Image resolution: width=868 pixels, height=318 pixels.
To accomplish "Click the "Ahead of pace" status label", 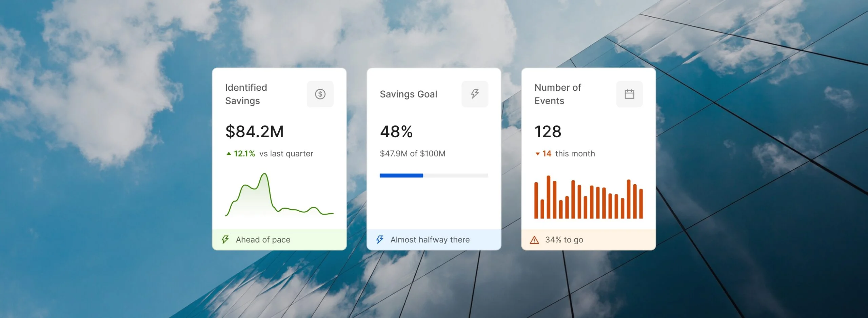I will click(263, 240).
